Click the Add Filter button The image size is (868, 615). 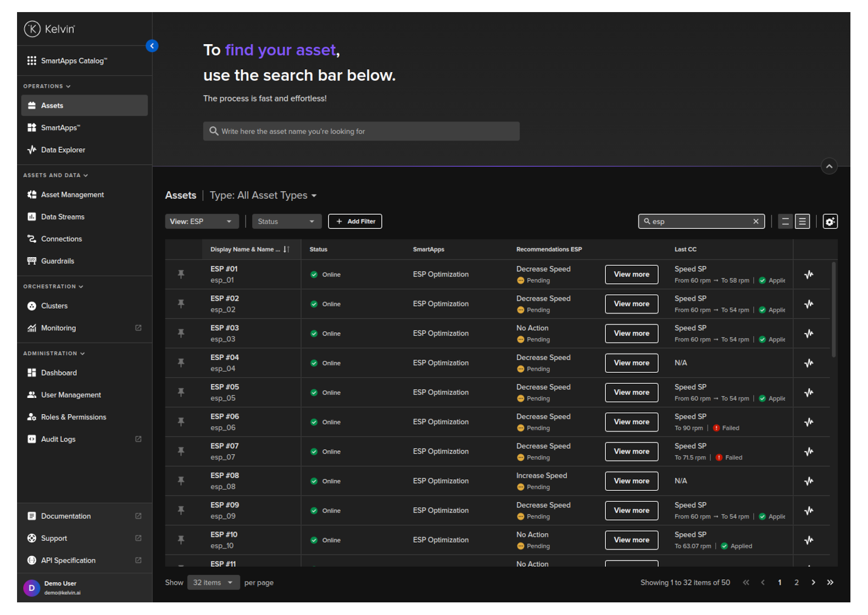coord(355,221)
